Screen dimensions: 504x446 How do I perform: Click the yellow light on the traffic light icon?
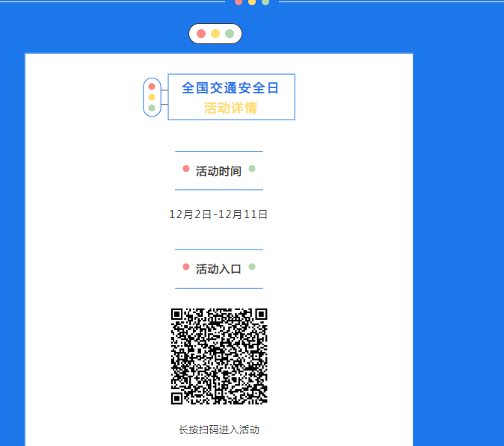(x=152, y=97)
